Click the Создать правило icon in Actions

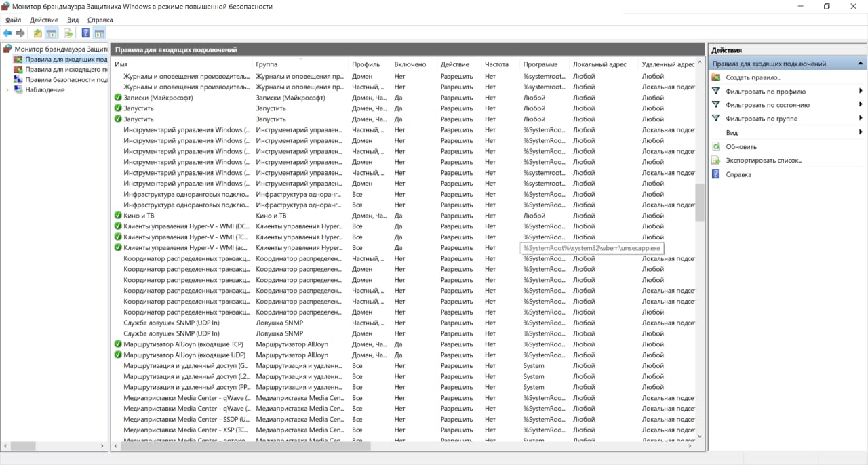click(715, 77)
